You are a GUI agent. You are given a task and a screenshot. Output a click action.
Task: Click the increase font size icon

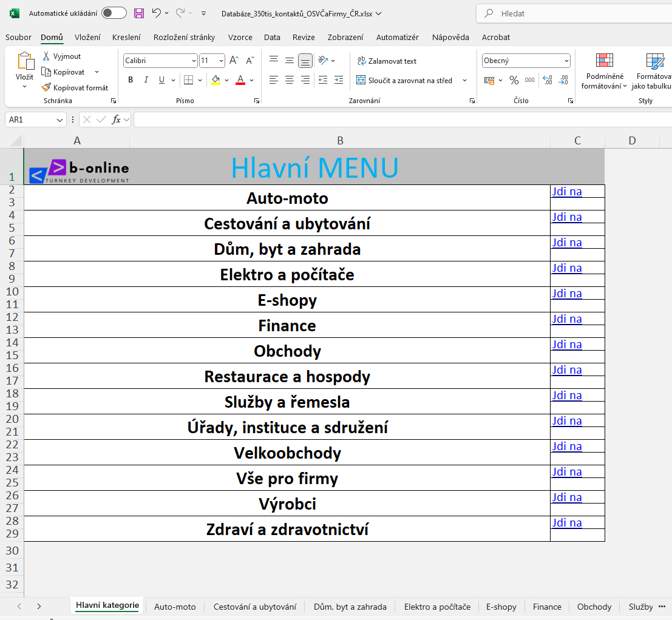[x=234, y=61]
